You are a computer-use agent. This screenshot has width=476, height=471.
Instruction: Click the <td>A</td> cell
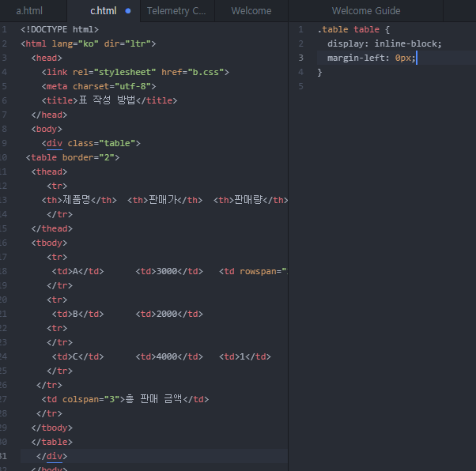click(x=78, y=271)
